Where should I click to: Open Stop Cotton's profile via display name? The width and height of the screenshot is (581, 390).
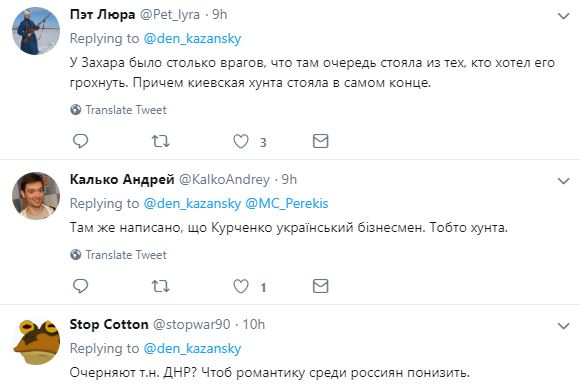109,324
